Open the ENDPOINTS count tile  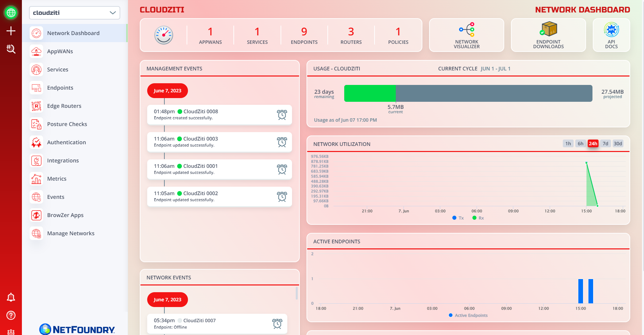click(x=304, y=35)
